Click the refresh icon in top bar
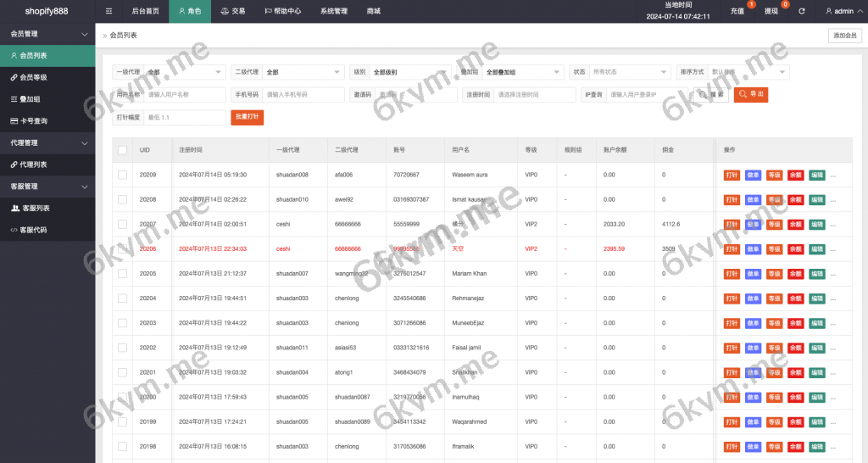Viewport: 868px width, 463px height. pyautogui.click(x=802, y=11)
